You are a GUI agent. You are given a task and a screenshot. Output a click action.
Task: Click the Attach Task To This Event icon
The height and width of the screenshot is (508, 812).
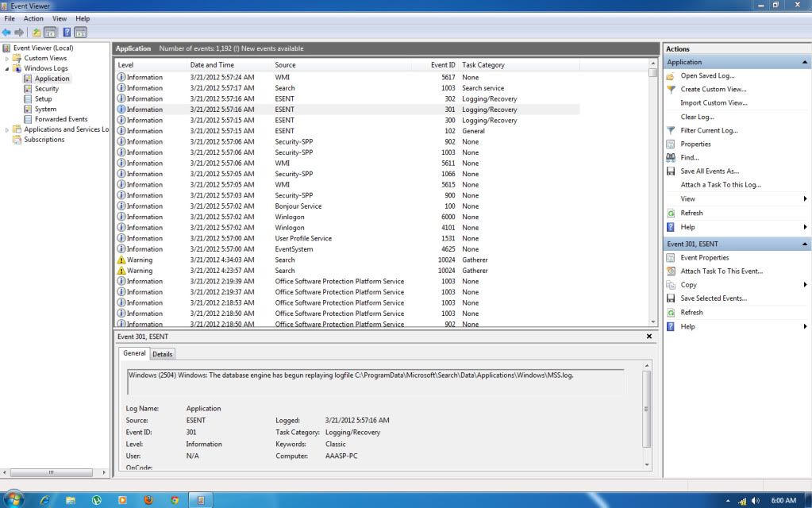click(x=671, y=271)
